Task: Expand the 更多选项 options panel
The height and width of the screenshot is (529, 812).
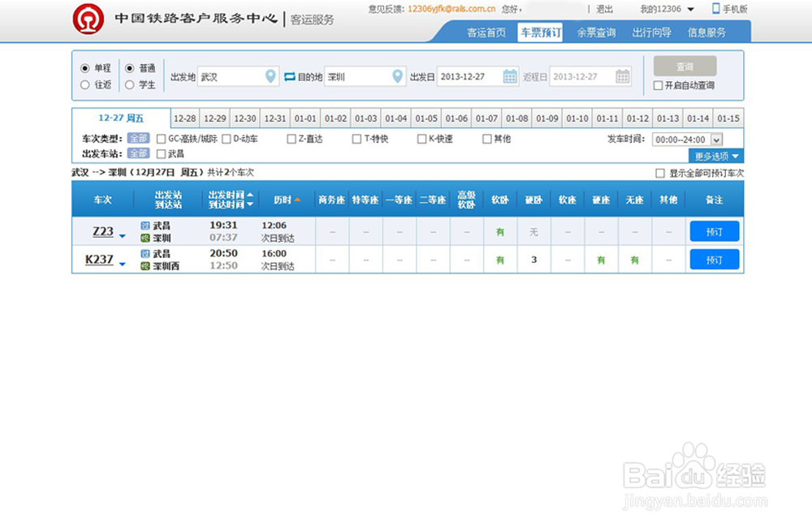Action: [715, 156]
